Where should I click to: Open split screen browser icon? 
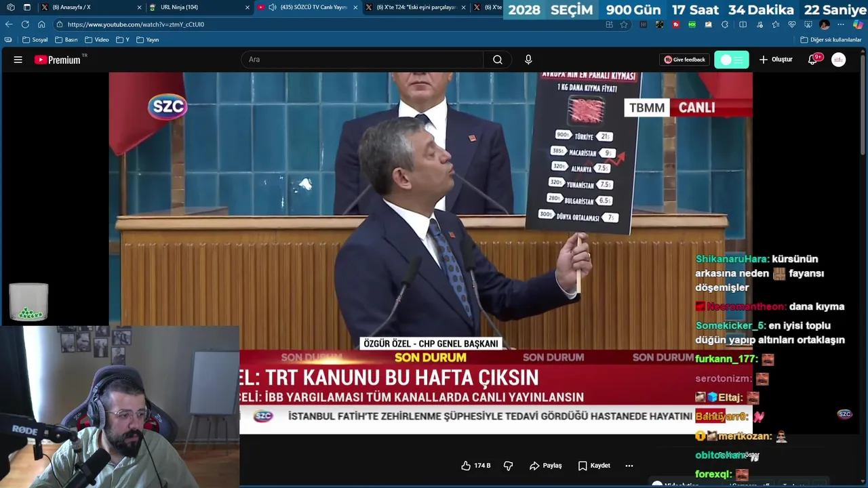(743, 24)
